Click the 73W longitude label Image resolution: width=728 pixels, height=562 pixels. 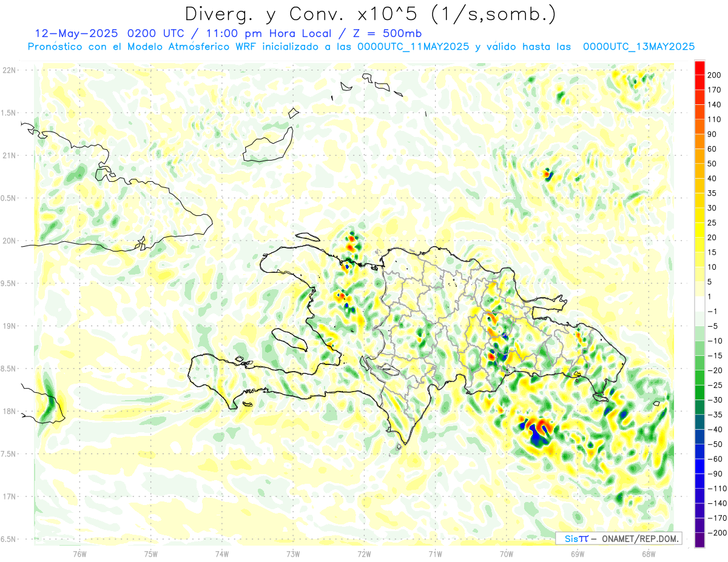click(293, 553)
